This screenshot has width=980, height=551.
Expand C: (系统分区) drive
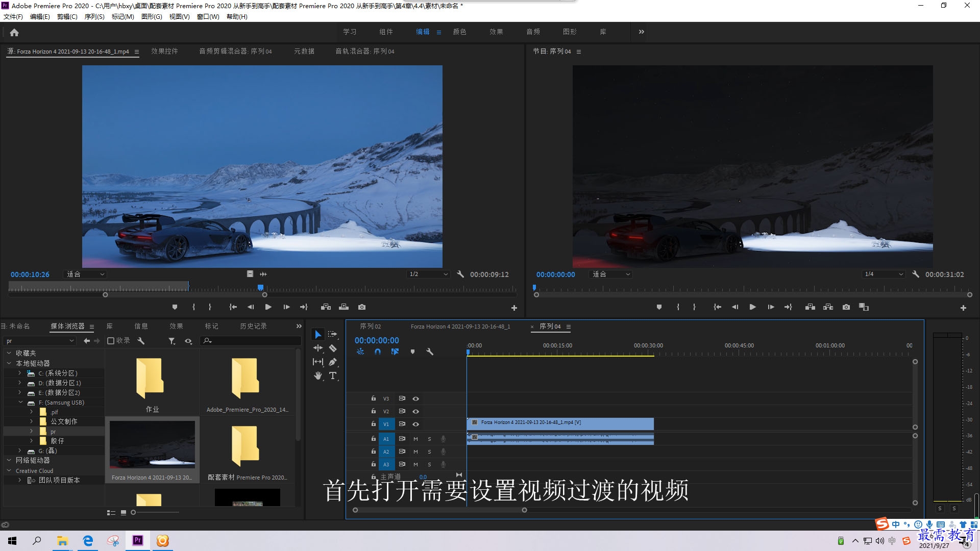[x=19, y=373]
